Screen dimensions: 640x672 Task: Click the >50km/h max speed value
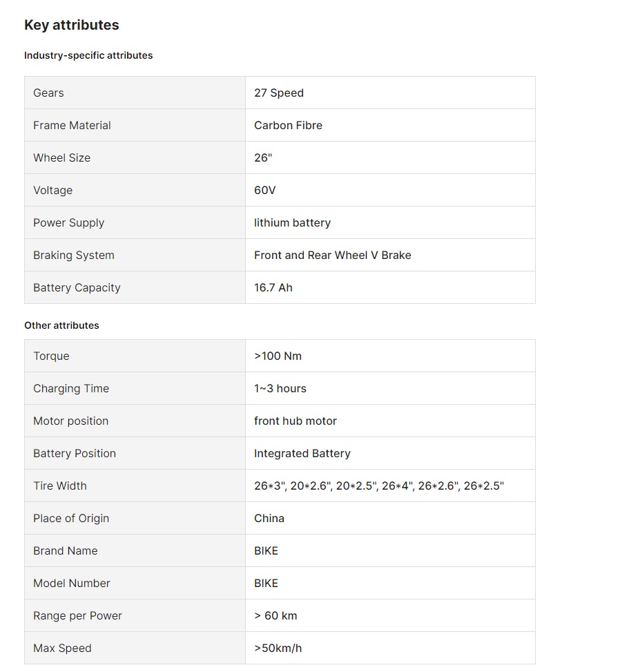click(278, 648)
